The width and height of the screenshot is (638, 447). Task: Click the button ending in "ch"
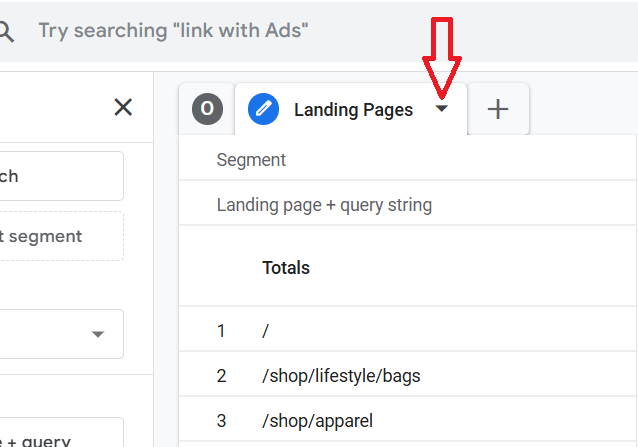60,176
